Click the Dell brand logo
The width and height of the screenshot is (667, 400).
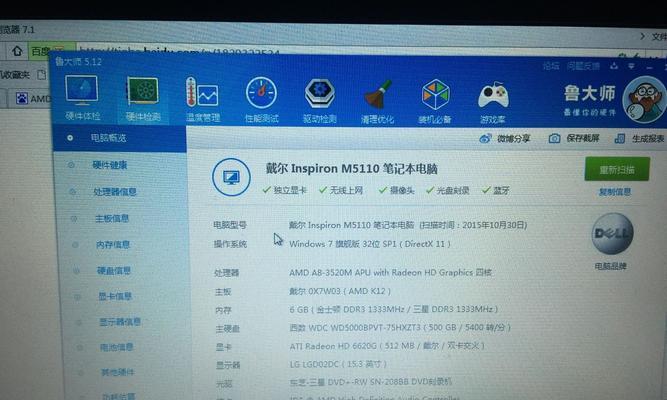click(612, 233)
